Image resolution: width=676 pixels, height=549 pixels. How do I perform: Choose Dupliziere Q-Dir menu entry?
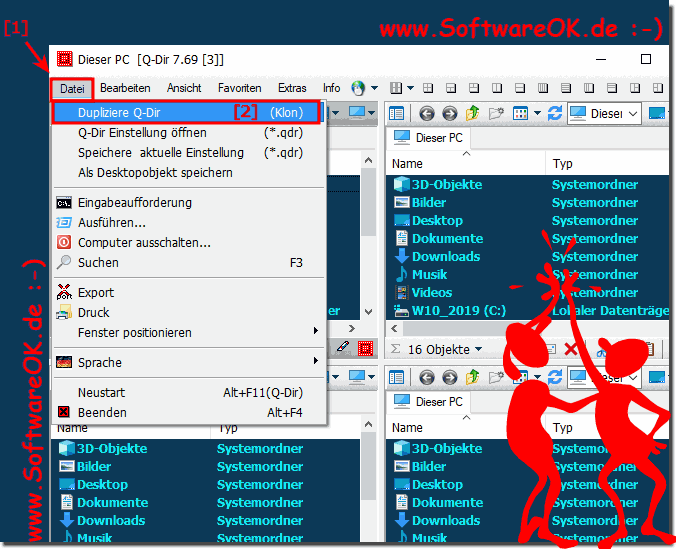[x=187, y=113]
